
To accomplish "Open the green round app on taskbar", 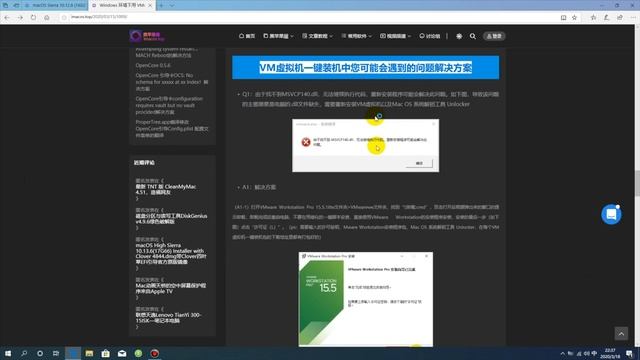I will [x=138, y=353].
